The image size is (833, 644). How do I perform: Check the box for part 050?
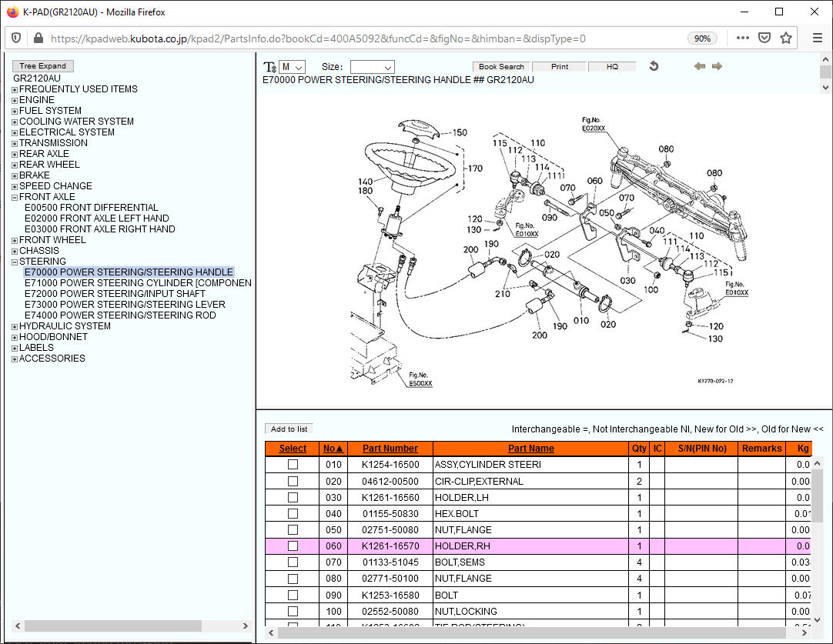pyautogui.click(x=293, y=530)
